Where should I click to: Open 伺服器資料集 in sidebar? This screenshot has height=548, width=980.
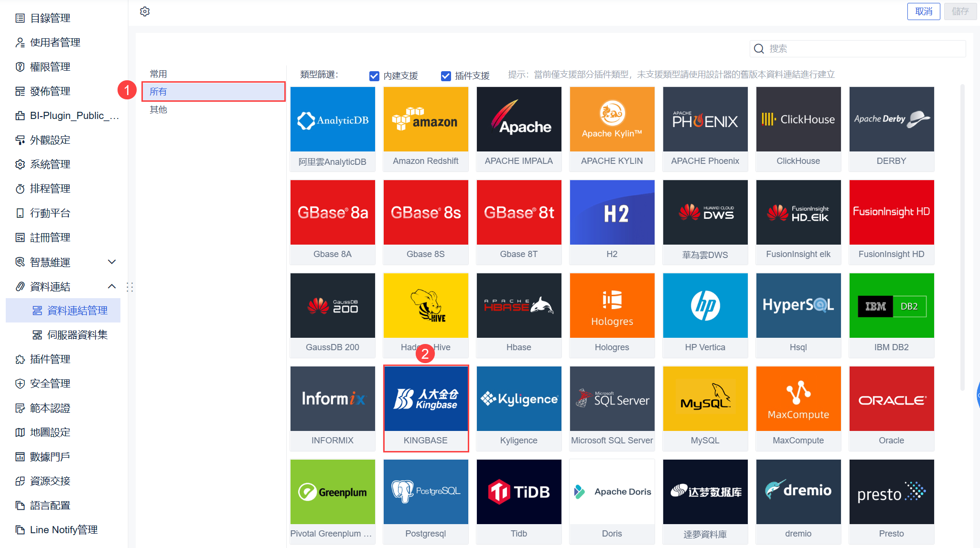[77, 335]
